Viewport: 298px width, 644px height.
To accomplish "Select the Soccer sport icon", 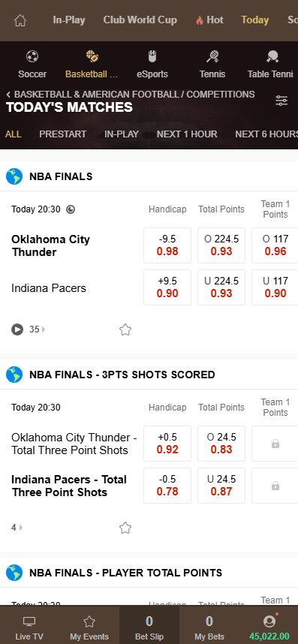I will click(x=32, y=56).
